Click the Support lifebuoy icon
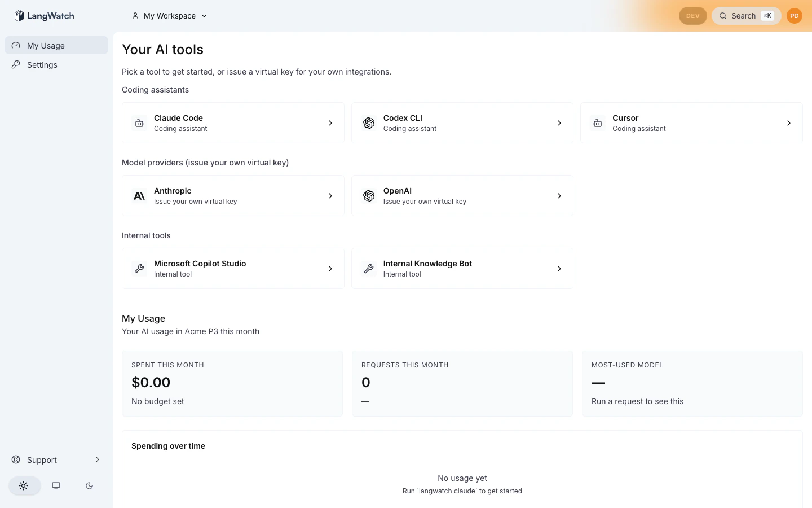 tap(16, 459)
